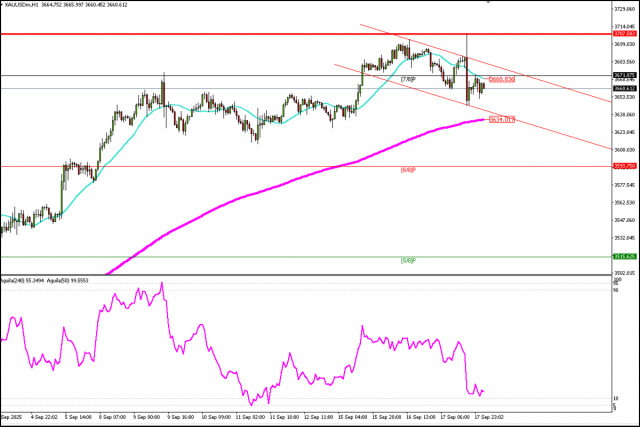Select the red 3707 price tag
The height and width of the screenshot is (427, 640).
(625, 33)
